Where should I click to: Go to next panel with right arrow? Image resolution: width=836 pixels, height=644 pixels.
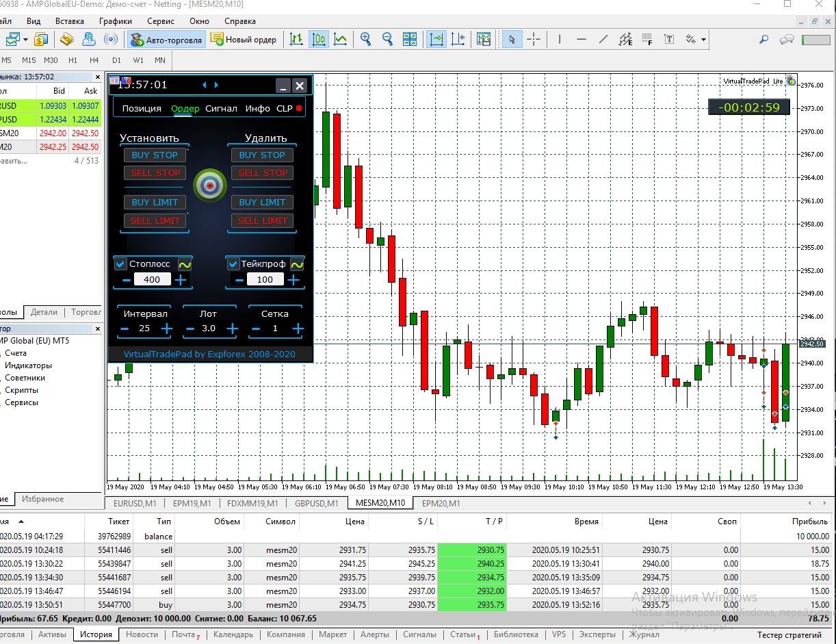(x=217, y=85)
